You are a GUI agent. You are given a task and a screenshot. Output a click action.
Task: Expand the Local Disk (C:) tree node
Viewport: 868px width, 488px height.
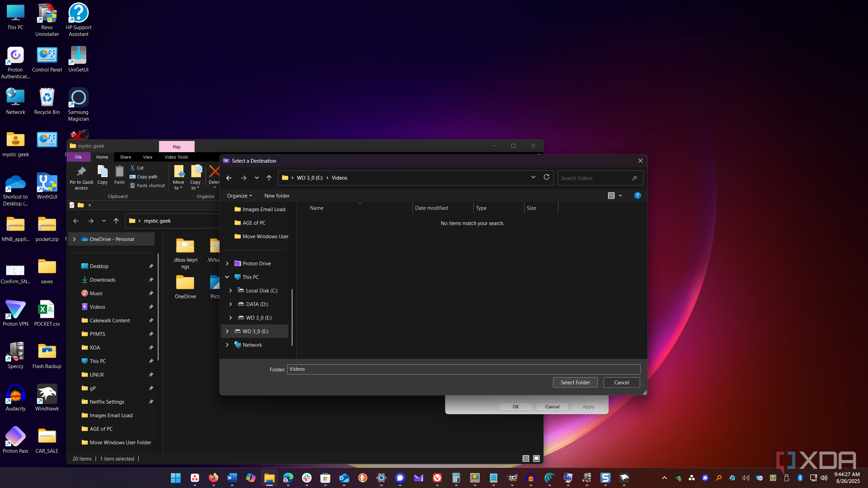click(x=231, y=290)
